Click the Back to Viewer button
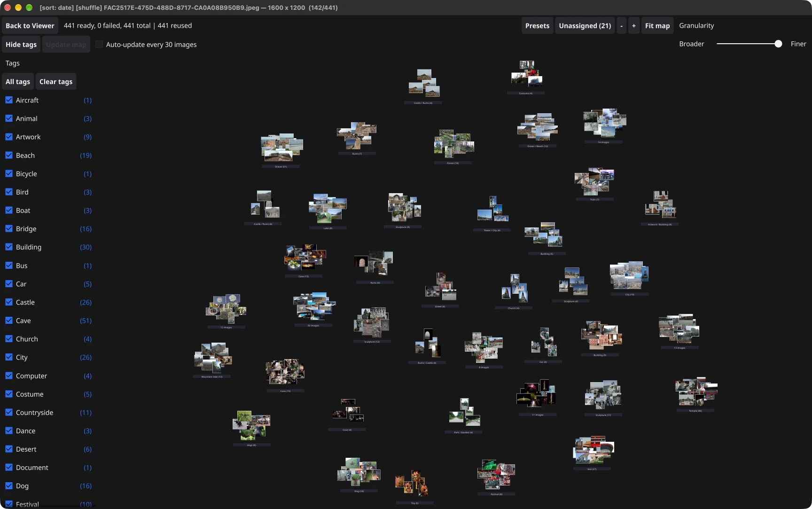 (x=30, y=26)
